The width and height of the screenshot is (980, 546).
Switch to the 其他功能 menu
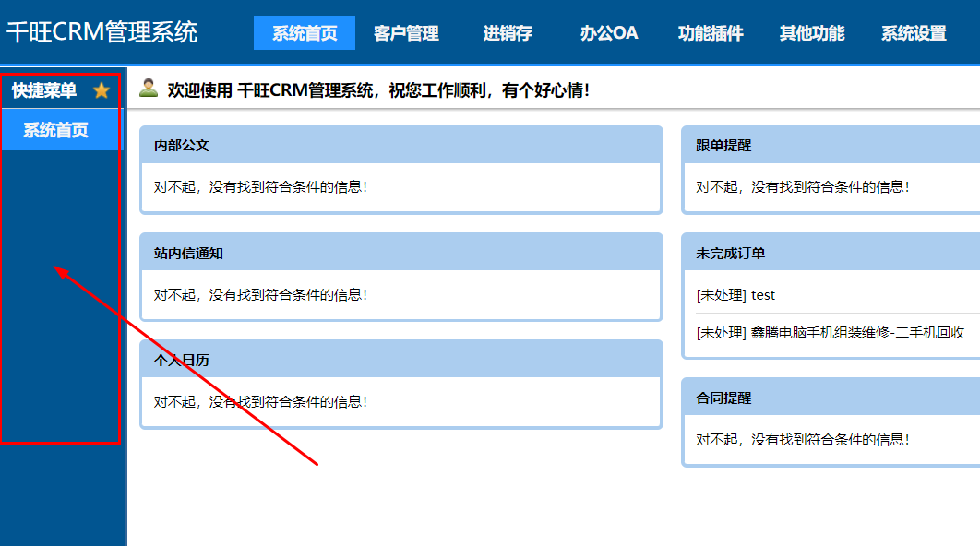(x=812, y=33)
